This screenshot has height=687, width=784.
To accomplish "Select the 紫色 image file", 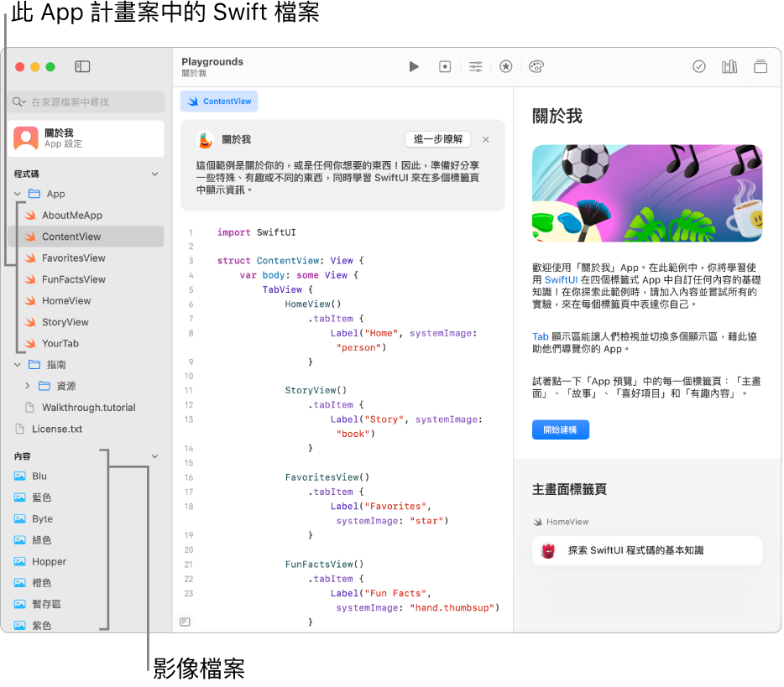I will pos(86,626).
